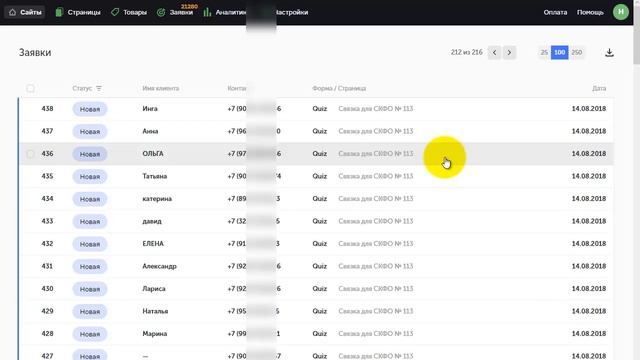Change Новая status of request 437

click(x=90, y=131)
